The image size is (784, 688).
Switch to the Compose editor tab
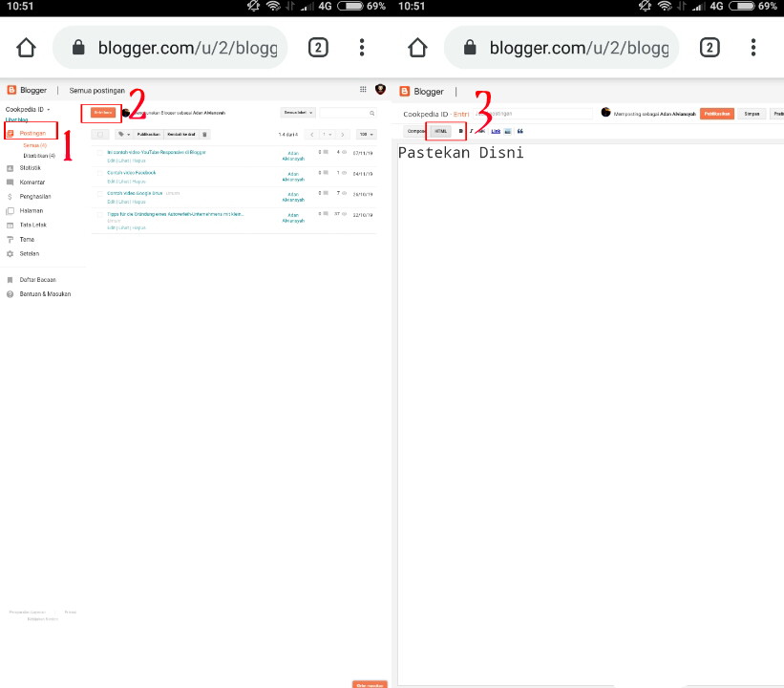click(415, 131)
